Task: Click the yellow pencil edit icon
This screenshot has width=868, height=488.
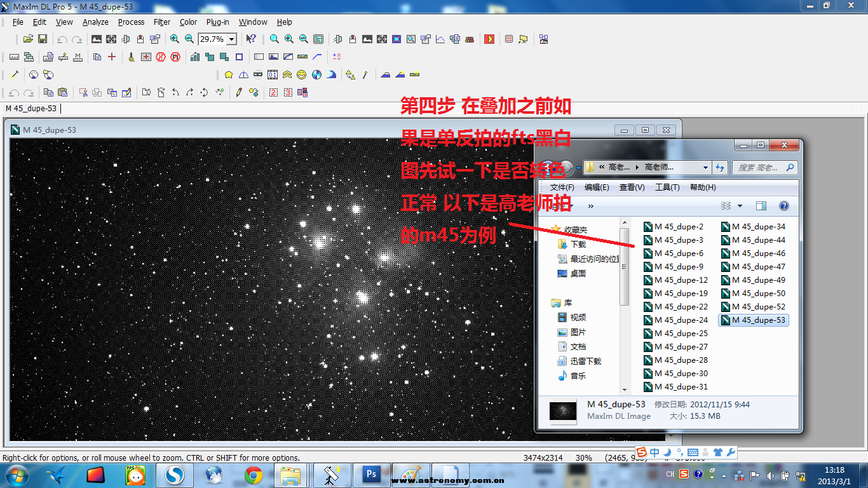Action: pos(239,92)
